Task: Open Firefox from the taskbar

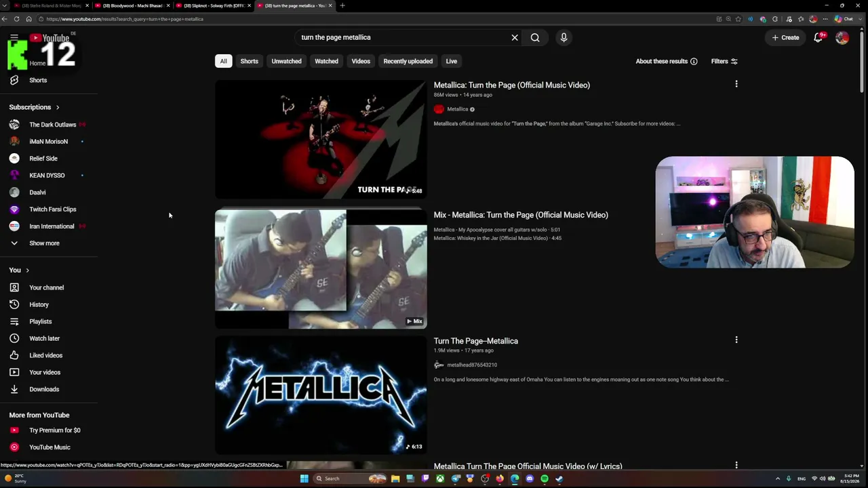Action: pyautogui.click(x=500, y=479)
